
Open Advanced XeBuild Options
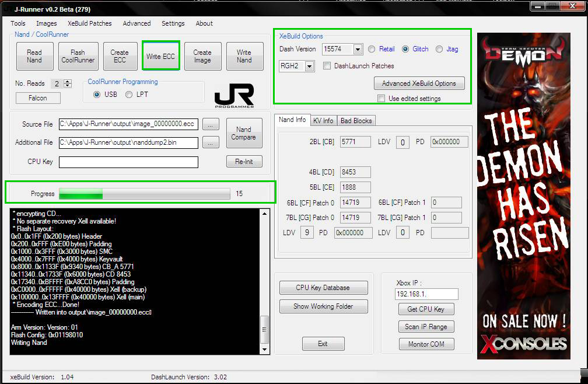419,83
